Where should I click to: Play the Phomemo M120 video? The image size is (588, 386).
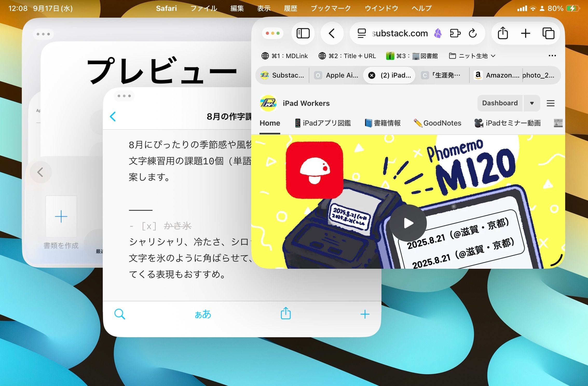408,223
